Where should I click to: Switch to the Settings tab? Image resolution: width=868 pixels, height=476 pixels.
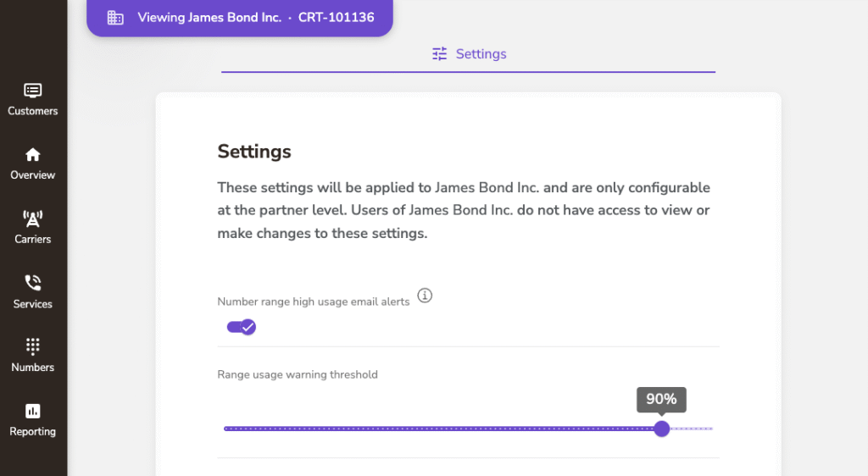[469, 54]
